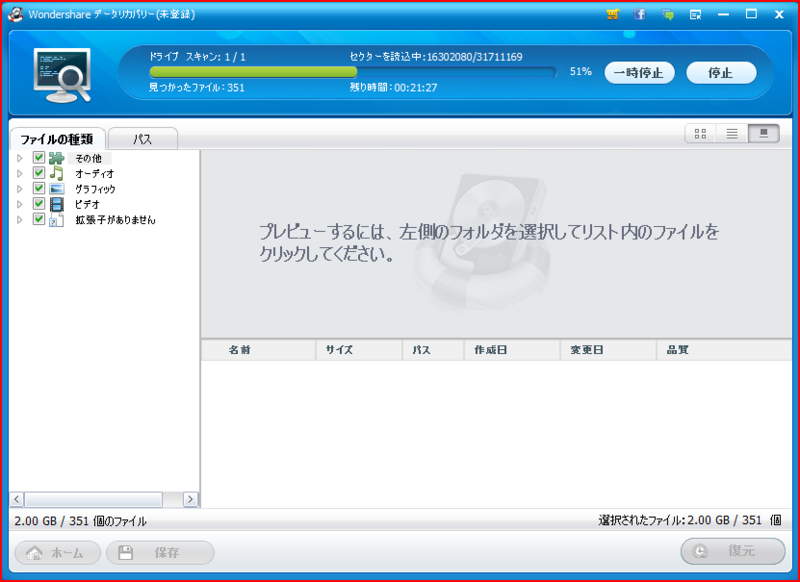
Task: Select the preview view mode icon
Action: point(762,133)
